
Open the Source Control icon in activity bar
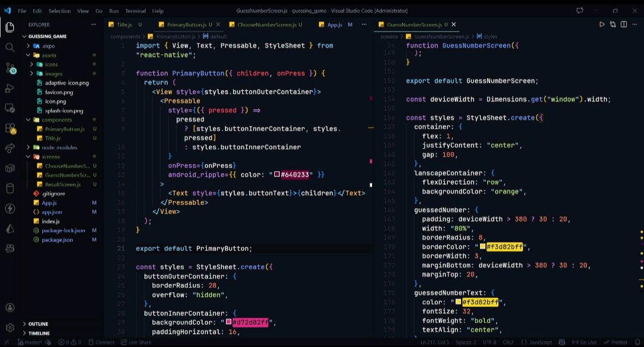(x=9, y=69)
